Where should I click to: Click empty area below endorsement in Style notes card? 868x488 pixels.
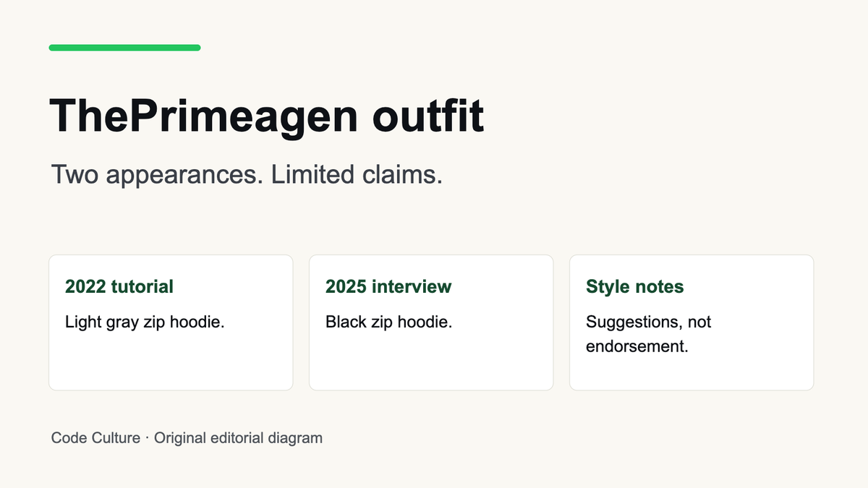click(x=692, y=373)
